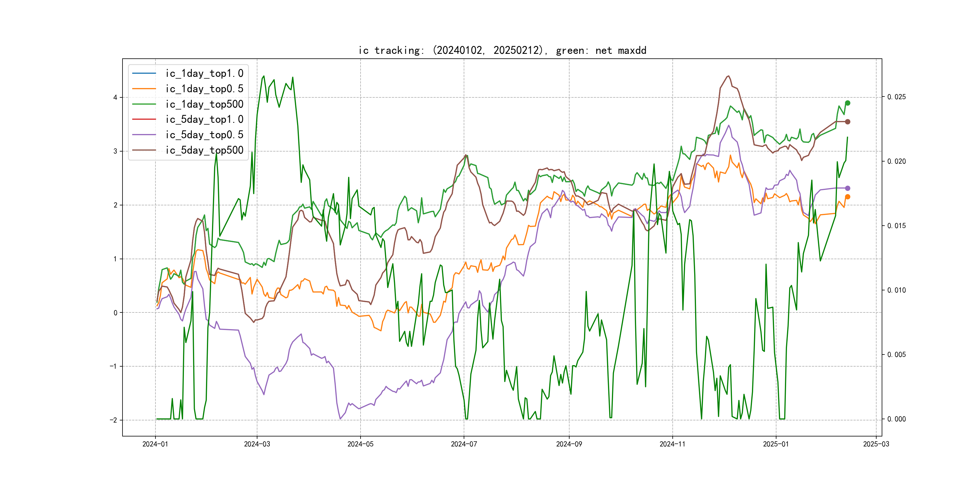Click the ic_1day_top500 legend label
This screenshot has width=980, height=490.
coord(204,104)
